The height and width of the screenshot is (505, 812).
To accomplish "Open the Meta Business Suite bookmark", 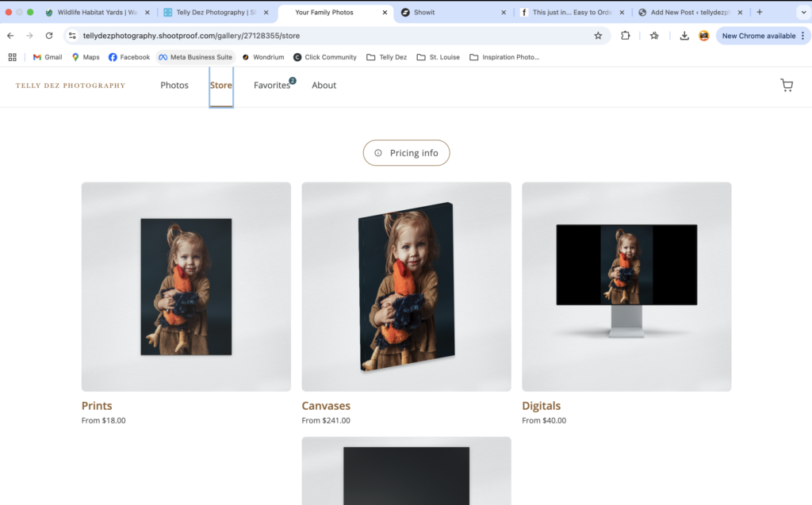I will (x=195, y=57).
